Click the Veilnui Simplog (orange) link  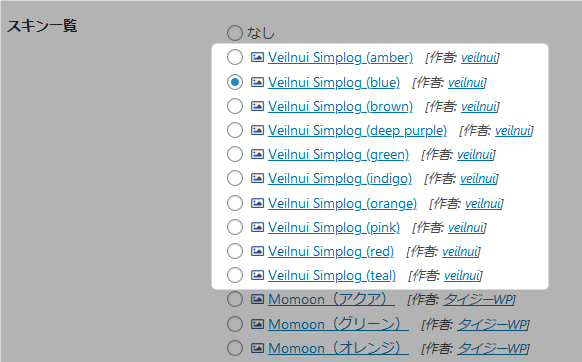pyautogui.click(x=342, y=203)
